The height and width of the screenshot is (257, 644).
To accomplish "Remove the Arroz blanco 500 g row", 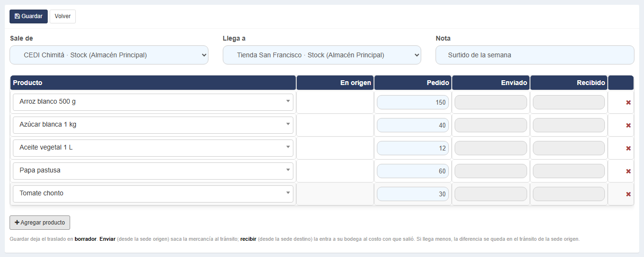I will 628,102.
